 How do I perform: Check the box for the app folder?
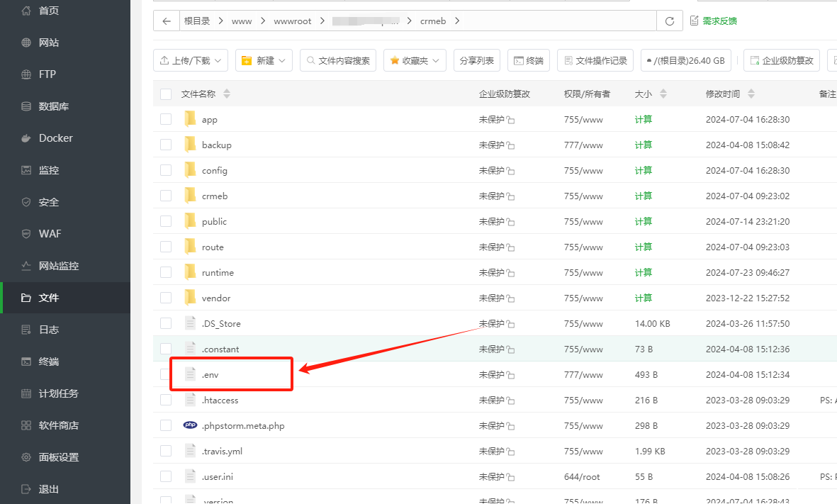pyautogui.click(x=166, y=119)
